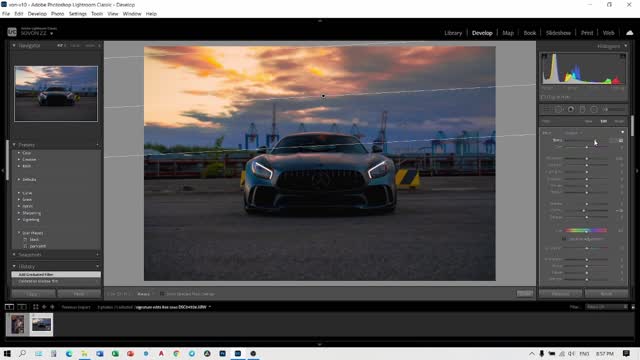Open Windows Start menu
640x360 pixels.
pyautogui.click(x=7, y=353)
